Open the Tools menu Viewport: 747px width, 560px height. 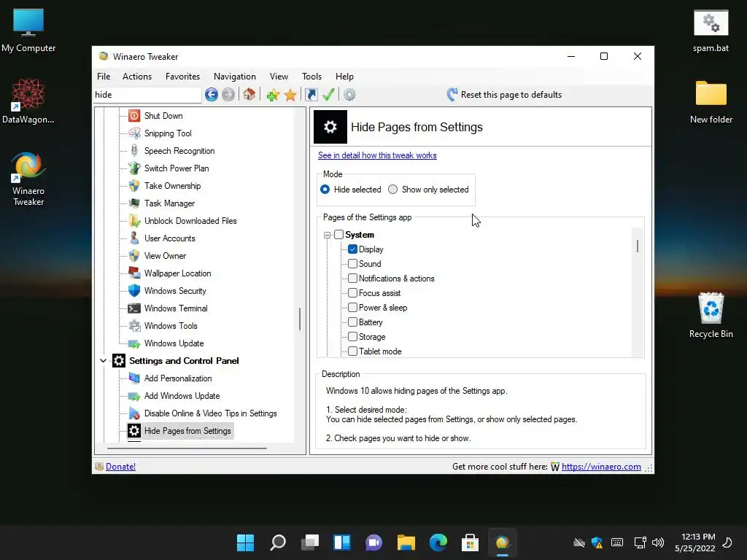point(311,76)
